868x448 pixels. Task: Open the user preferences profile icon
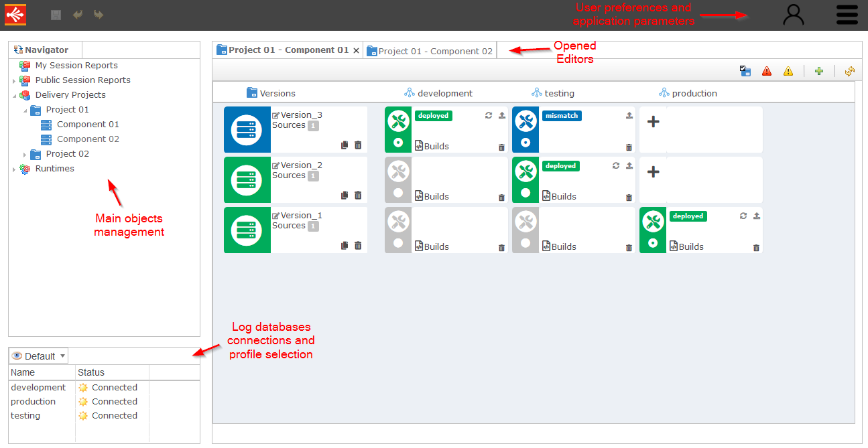pos(794,15)
